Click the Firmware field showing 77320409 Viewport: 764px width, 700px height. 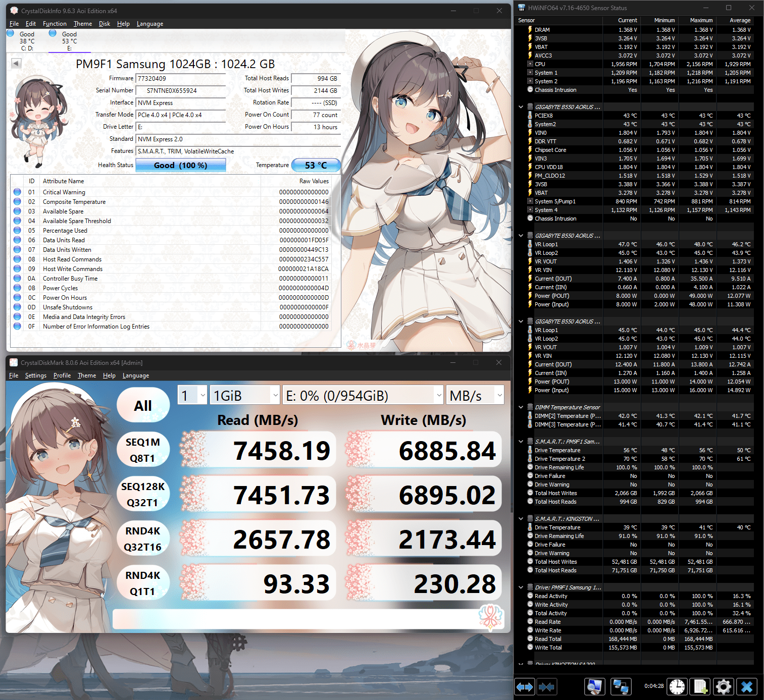(x=181, y=79)
